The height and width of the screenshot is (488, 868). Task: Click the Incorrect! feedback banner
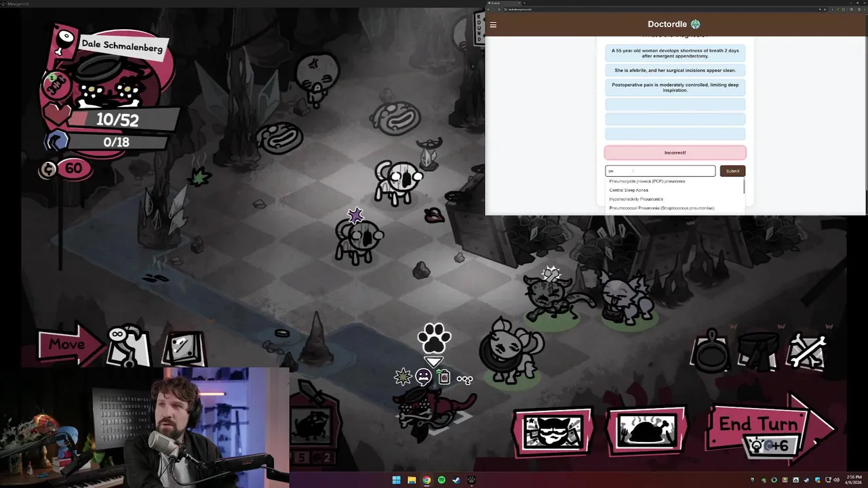[675, 152]
